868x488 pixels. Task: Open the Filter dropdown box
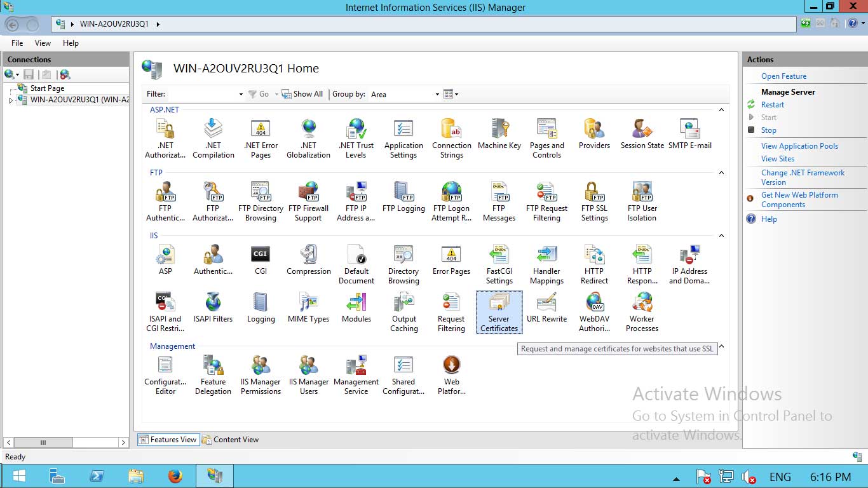click(x=205, y=94)
